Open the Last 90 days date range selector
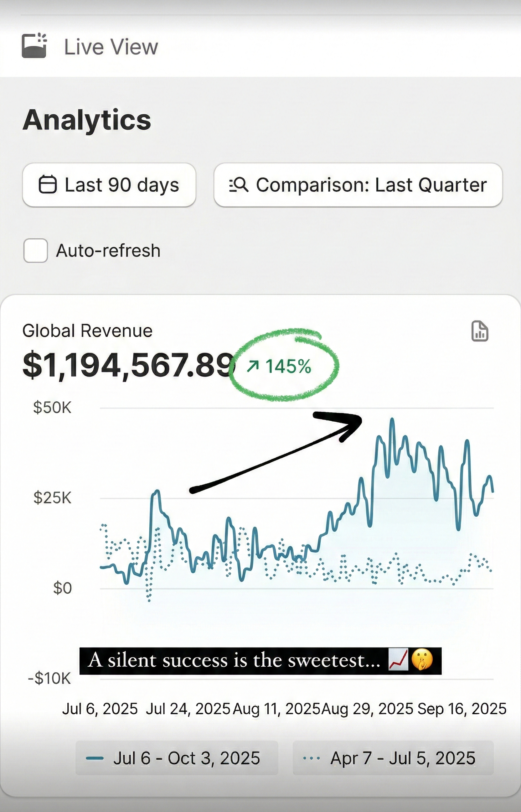This screenshot has width=521, height=812. [109, 185]
